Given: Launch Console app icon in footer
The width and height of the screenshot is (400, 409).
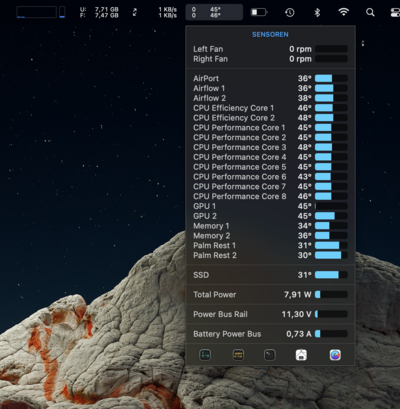Looking at the screenshot, I should click(x=238, y=355).
